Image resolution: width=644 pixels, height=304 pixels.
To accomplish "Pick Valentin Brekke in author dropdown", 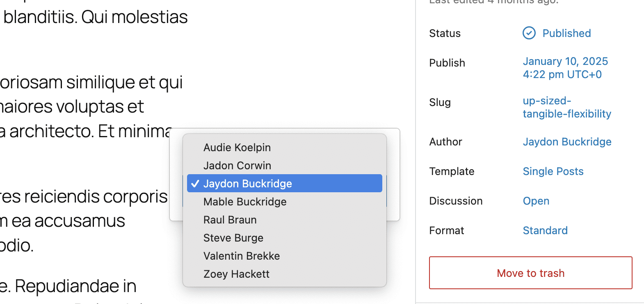I will coord(242,256).
